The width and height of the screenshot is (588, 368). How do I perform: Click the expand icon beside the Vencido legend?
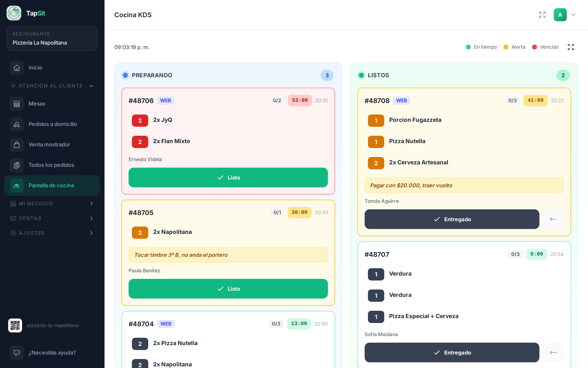pyautogui.click(x=571, y=47)
